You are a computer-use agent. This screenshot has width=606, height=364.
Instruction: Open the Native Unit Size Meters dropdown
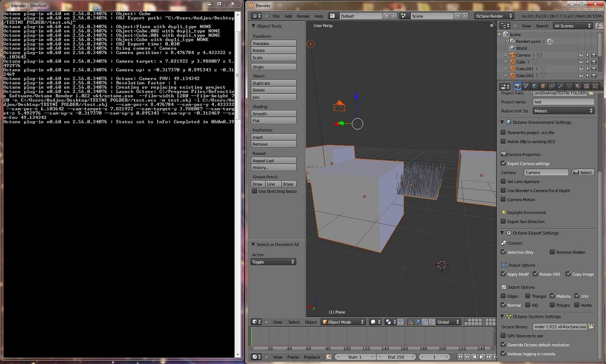tap(563, 111)
